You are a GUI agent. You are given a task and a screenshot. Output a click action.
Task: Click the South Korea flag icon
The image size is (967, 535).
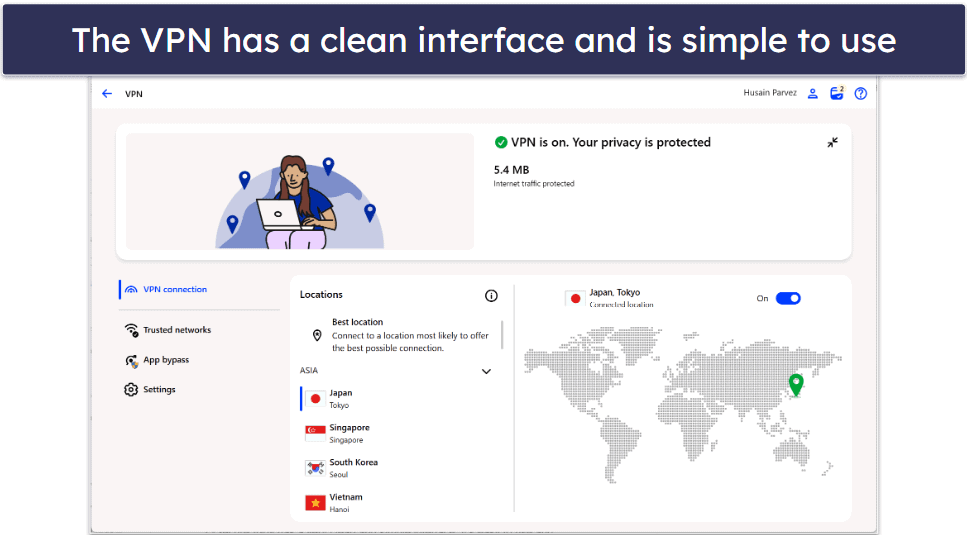(315, 468)
